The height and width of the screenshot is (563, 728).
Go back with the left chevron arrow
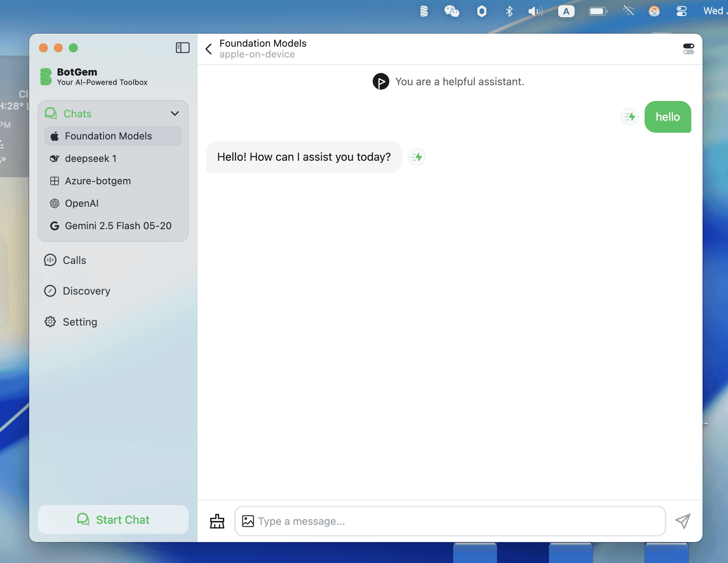[209, 49]
